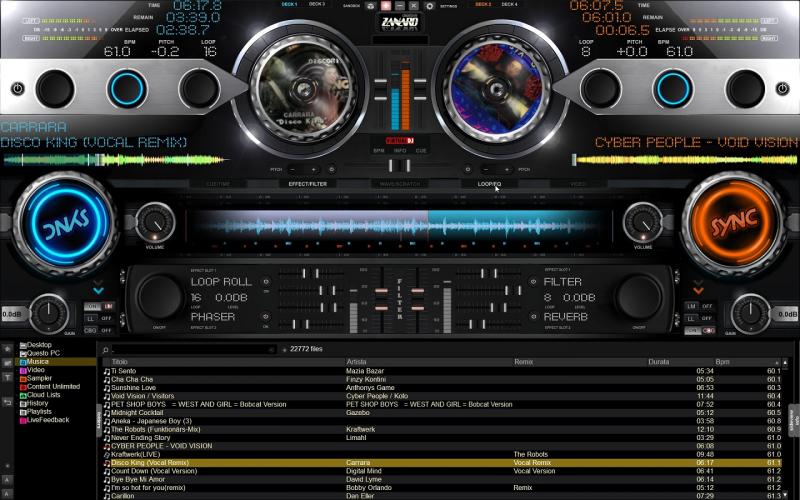Select DECK 2 tab
Image resolution: width=800 pixels, height=500 pixels.
(483, 4)
